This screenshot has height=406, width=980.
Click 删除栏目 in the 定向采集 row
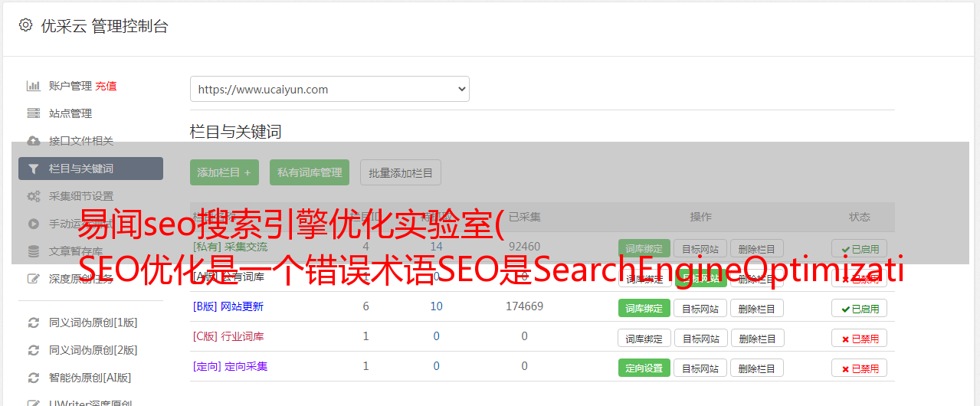click(757, 368)
